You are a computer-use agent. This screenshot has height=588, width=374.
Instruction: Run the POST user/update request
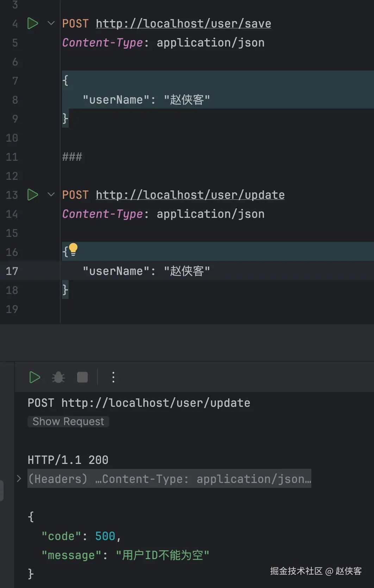pyautogui.click(x=33, y=195)
